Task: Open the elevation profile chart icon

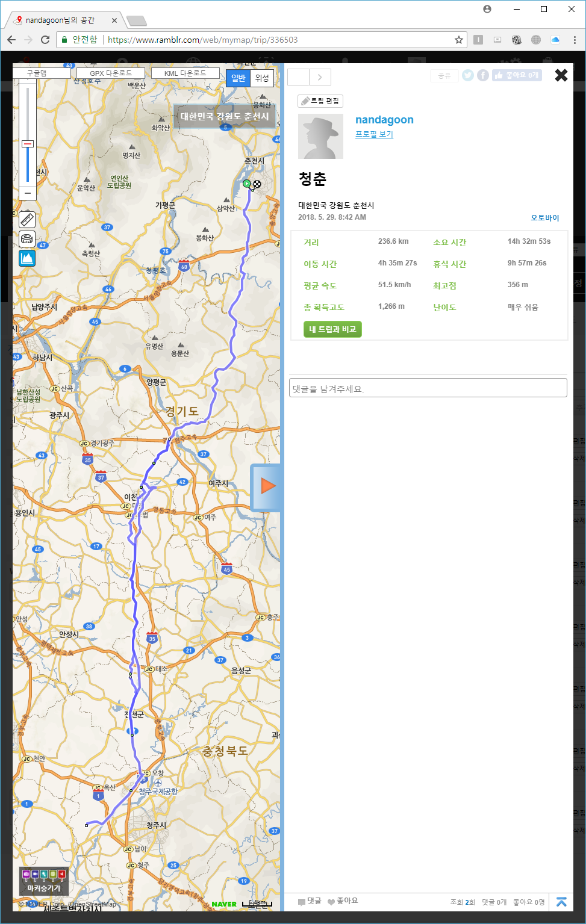Action: 27,258
